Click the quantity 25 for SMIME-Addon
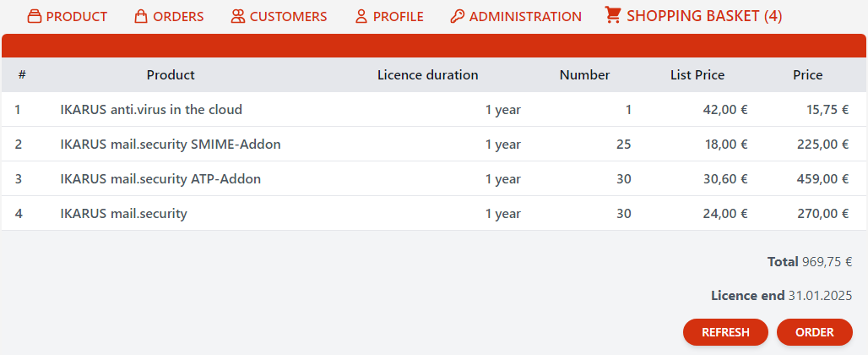 623,144
